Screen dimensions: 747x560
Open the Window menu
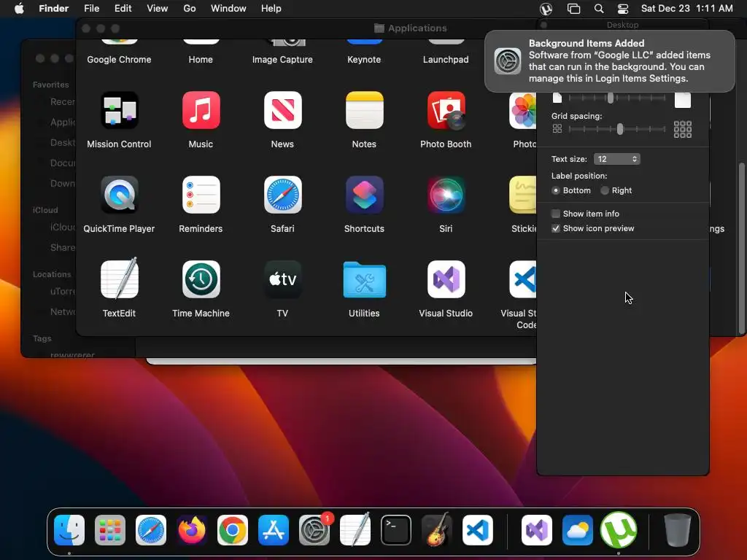[x=228, y=9]
